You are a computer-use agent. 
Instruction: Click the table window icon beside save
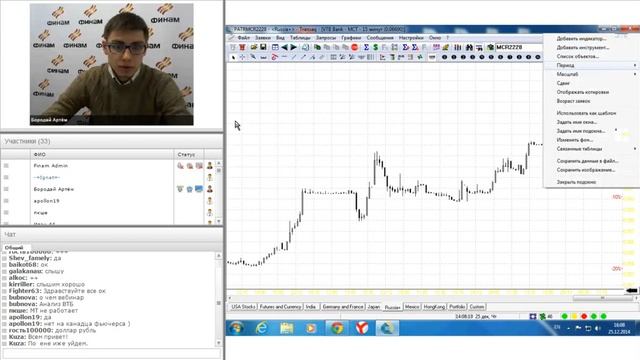pyautogui.click(x=275, y=47)
